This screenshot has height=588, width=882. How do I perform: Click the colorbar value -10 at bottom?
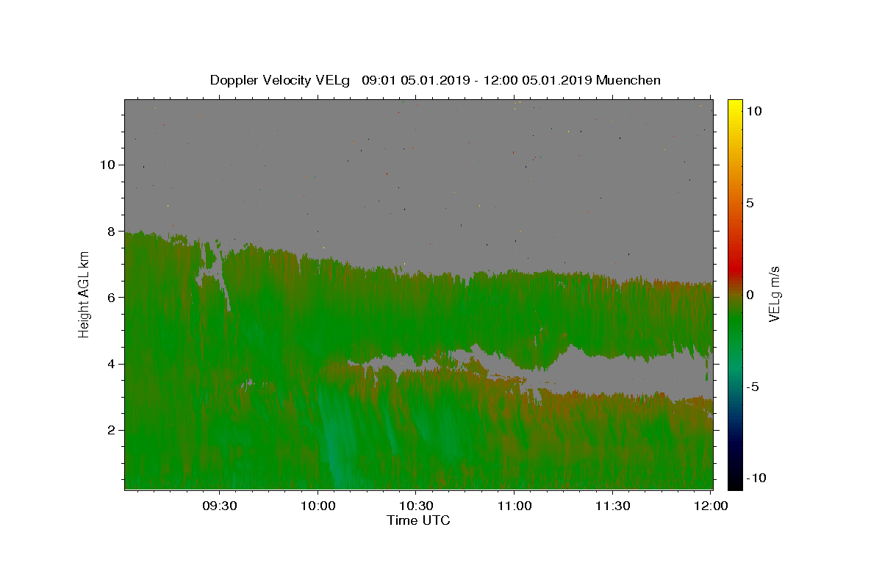point(756,478)
